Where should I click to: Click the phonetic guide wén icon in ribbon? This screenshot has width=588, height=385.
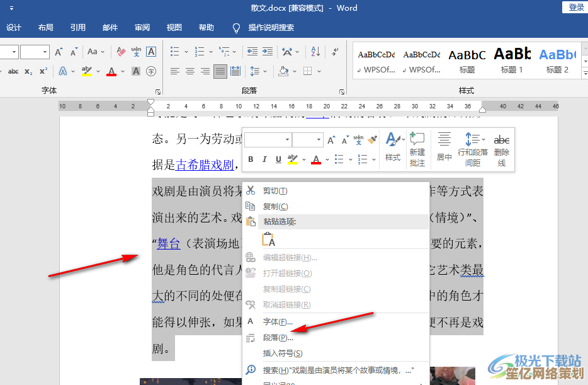[x=136, y=52]
